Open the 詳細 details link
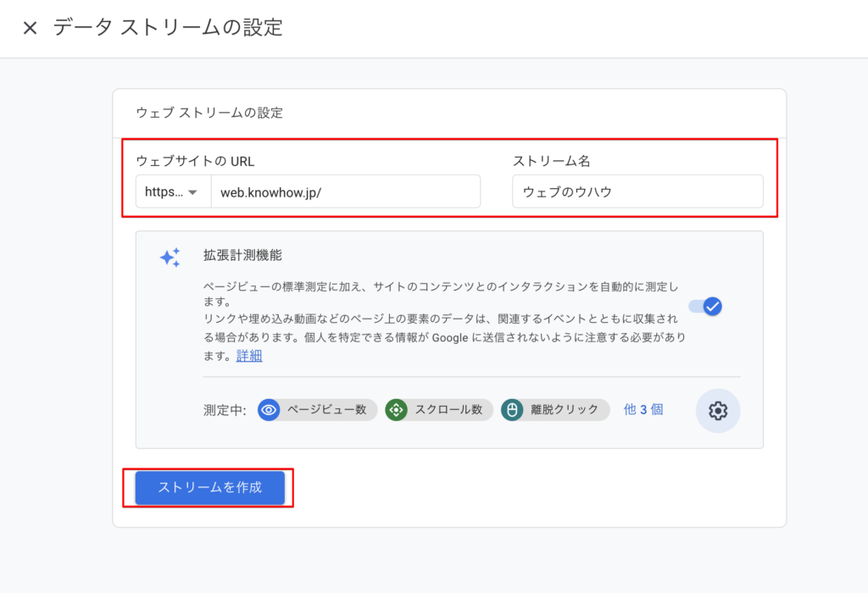Screen dimensions: 868x593 coord(249,356)
